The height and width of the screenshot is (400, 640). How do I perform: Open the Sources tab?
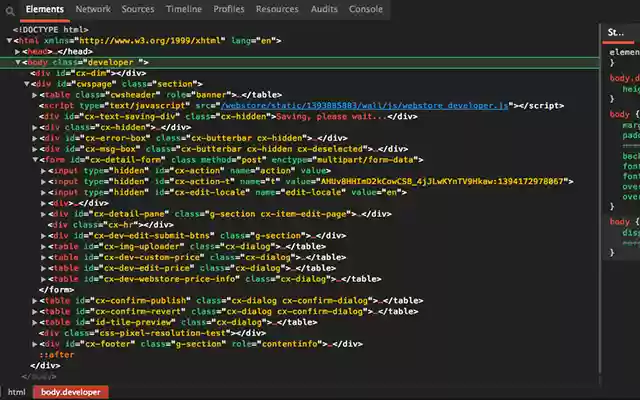138,9
